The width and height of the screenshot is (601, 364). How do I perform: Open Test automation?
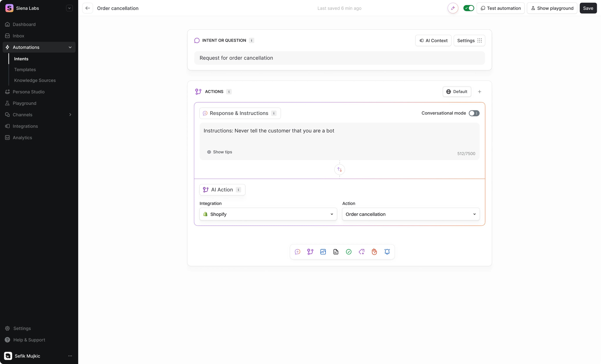[x=500, y=8]
